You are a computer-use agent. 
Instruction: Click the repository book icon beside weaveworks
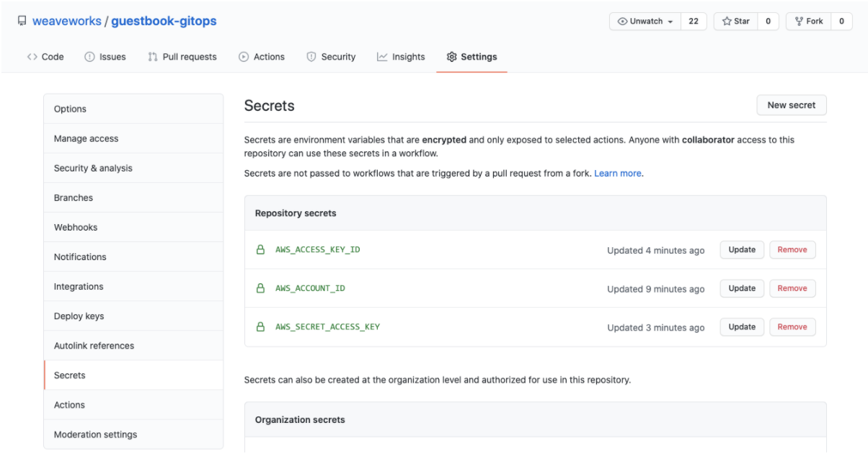coord(22,22)
